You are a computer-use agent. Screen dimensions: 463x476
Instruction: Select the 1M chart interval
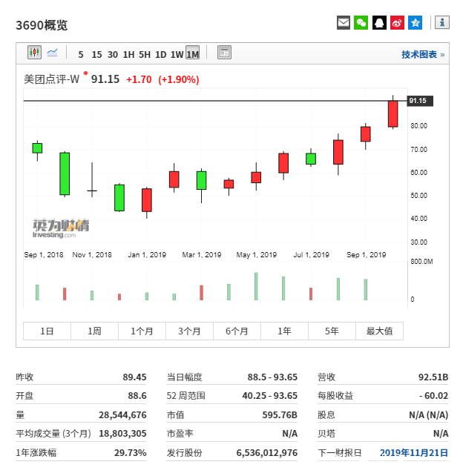(x=193, y=53)
